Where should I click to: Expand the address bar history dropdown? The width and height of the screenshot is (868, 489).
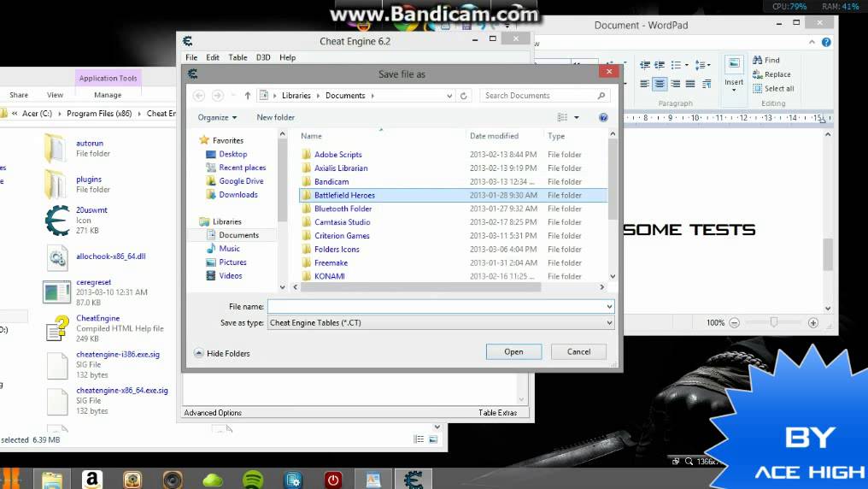449,96
